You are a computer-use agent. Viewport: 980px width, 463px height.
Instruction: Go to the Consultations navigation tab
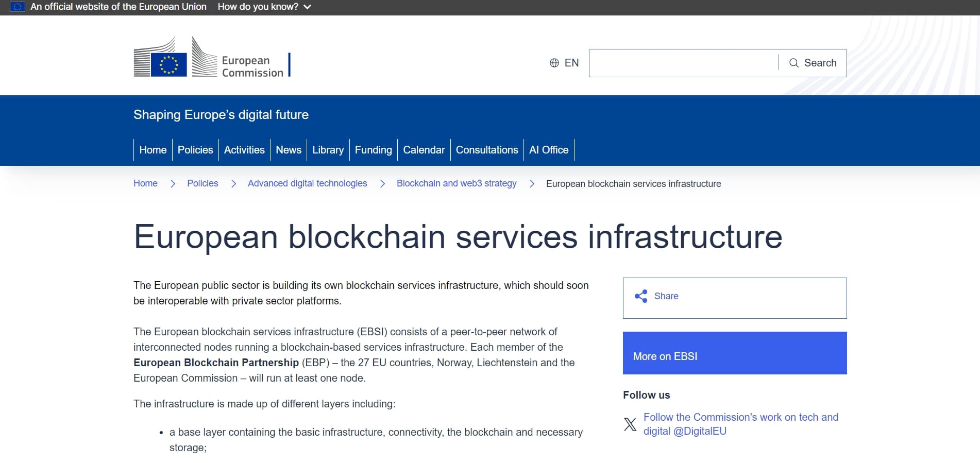[487, 150]
